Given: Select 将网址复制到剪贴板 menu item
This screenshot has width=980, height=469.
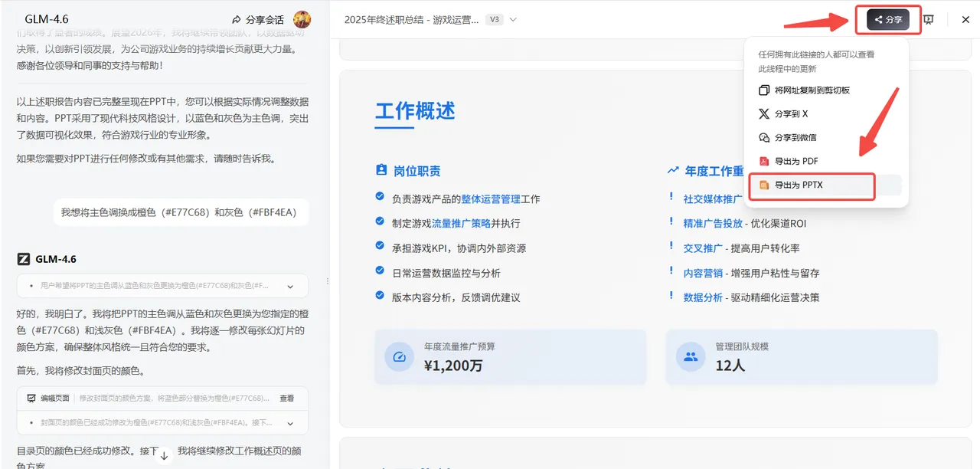Looking at the screenshot, I should pyautogui.click(x=826, y=90).
